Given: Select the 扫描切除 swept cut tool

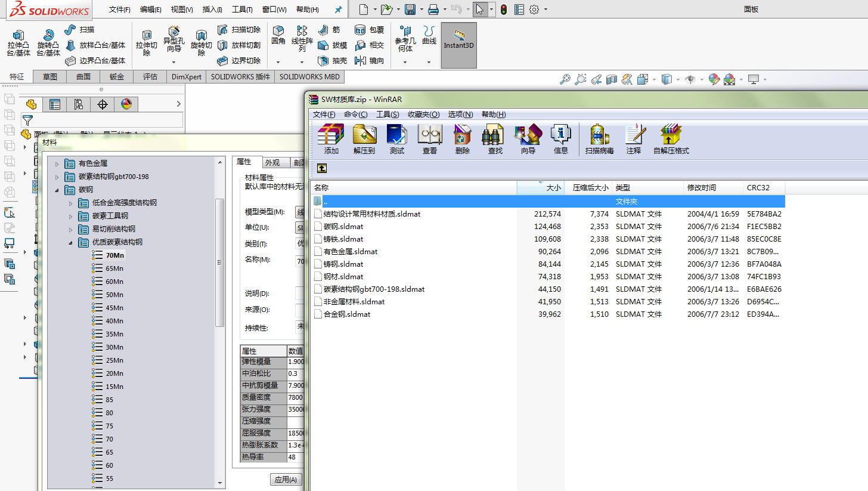Looking at the screenshot, I should coord(239,29).
